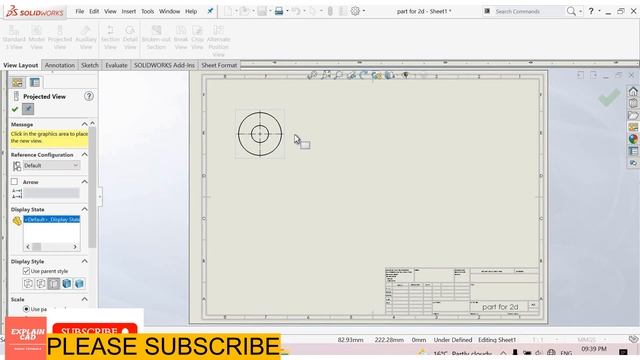The image size is (640, 360).
Task: Select Hidden Lines Removed display style icon
Action: [53, 283]
